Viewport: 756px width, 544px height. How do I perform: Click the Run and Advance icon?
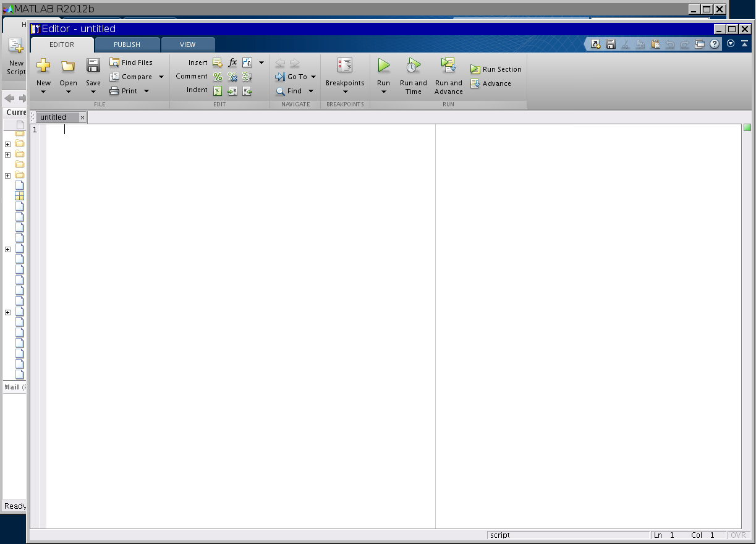click(448, 65)
